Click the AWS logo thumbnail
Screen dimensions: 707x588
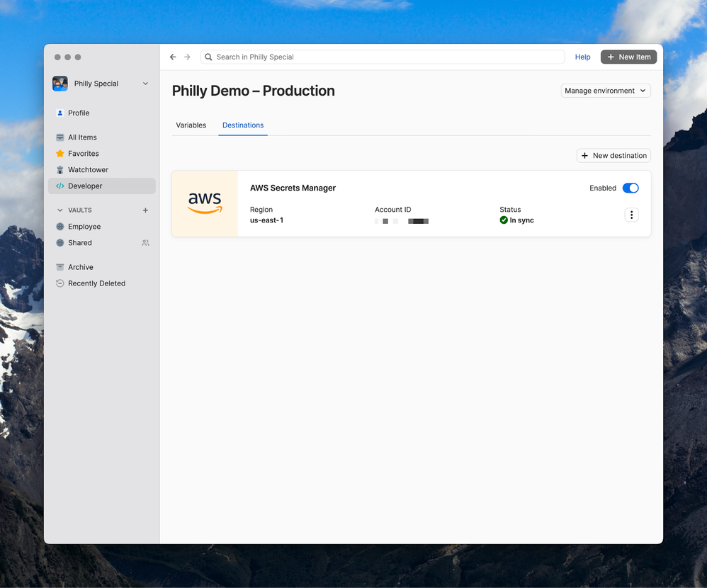[x=205, y=203]
